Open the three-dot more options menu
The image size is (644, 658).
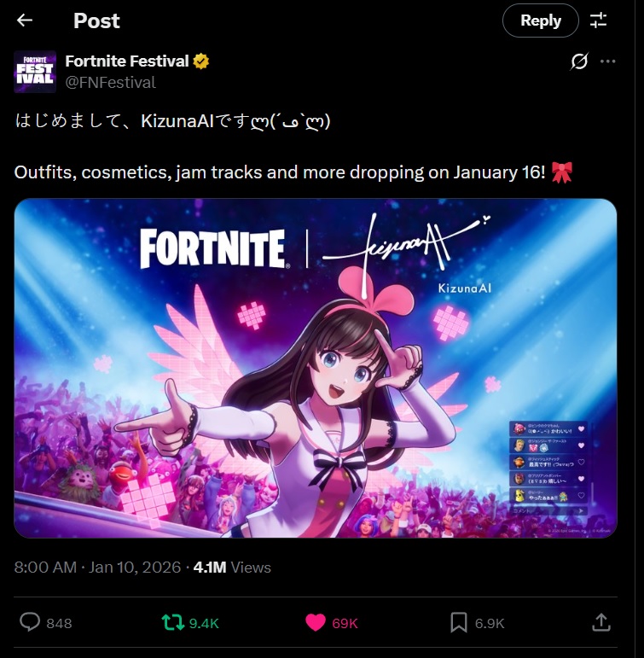pyautogui.click(x=607, y=61)
